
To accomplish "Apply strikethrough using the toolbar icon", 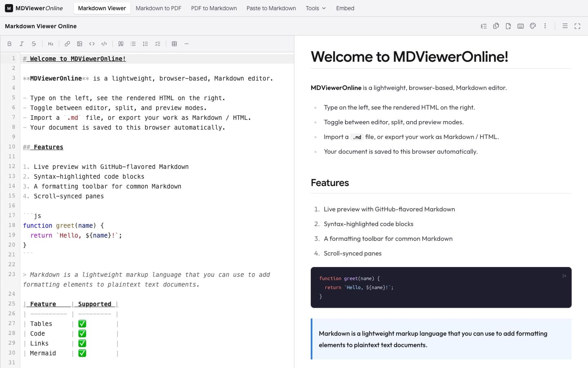I will (x=34, y=44).
